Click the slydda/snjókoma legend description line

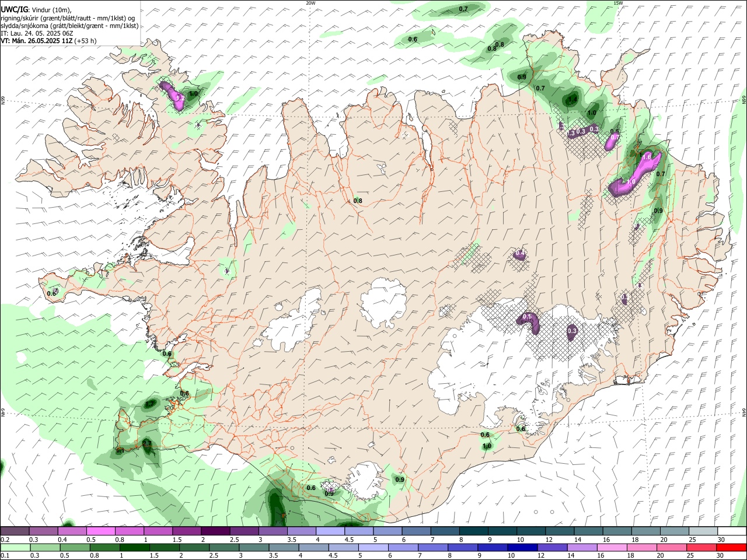(x=69, y=26)
